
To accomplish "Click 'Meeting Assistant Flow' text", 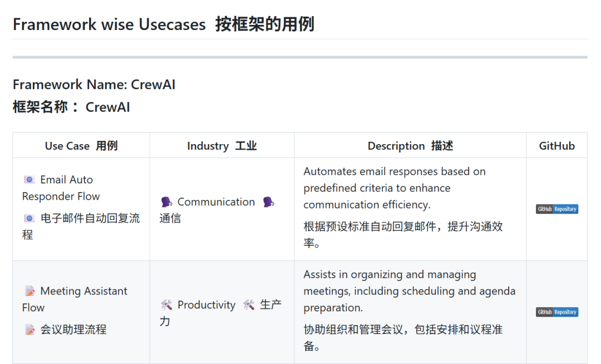I will pyautogui.click(x=75, y=299).
